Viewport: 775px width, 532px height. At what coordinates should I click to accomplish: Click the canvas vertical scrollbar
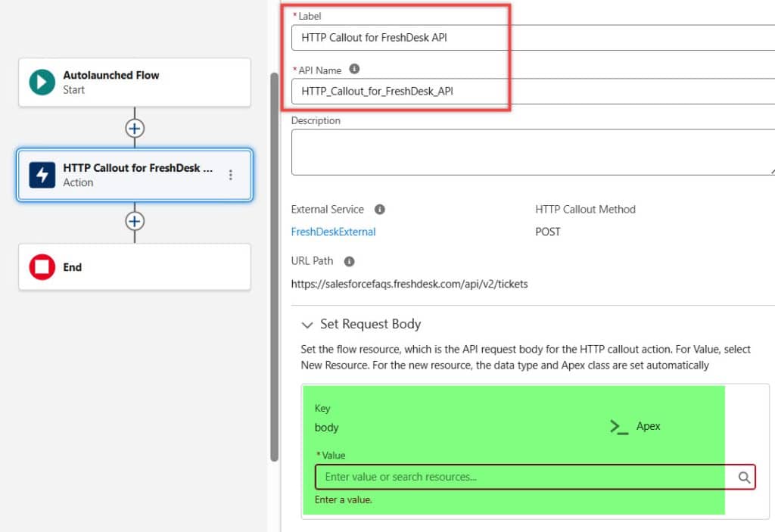pos(274,267)
